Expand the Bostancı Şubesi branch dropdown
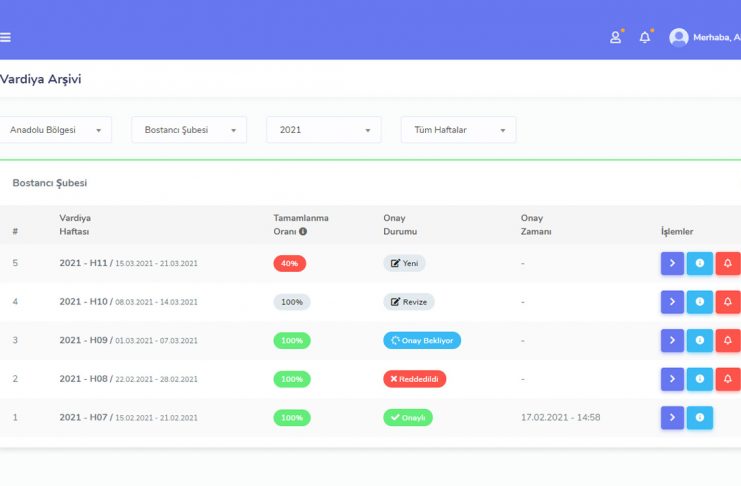The width and height of the screenshot is (741, 486). tap(189, 130)
